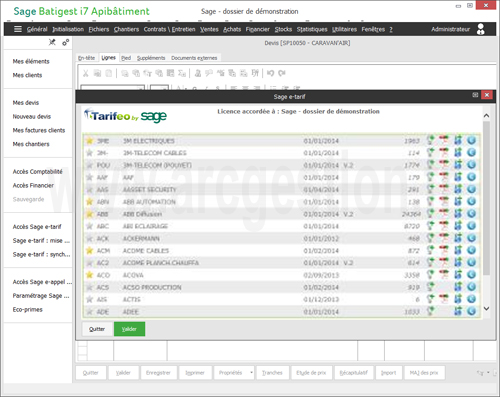500x397 pixels.
Task: Open Accès Sage e-tarif in sidebar
Action: (x=37, y=227)
